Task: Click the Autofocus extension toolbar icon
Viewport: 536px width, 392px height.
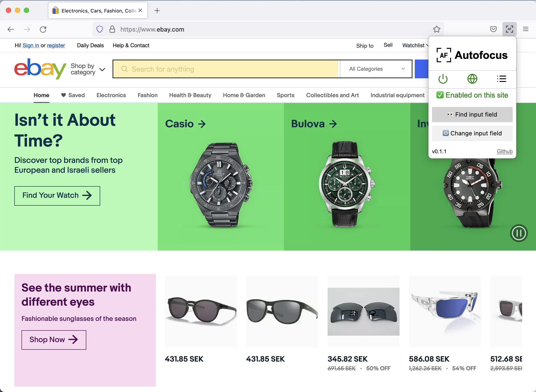Action: click(509, 29)
